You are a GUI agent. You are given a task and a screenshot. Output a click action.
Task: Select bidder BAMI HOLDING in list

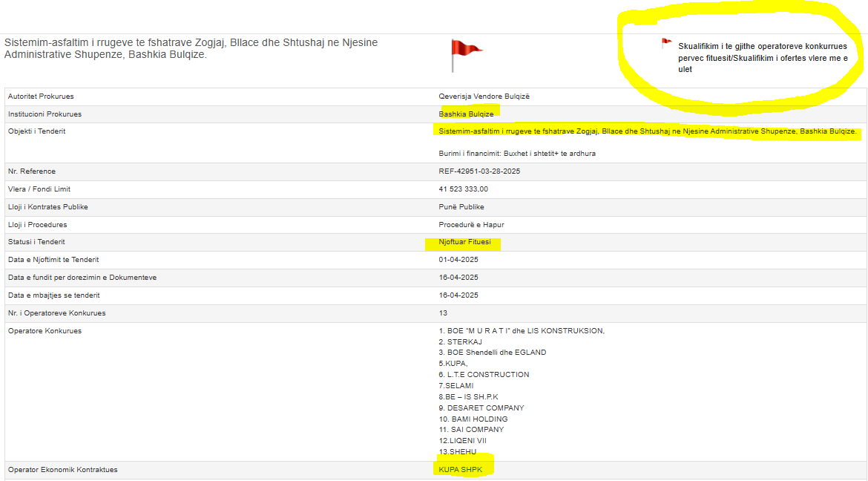coord(479,419)
